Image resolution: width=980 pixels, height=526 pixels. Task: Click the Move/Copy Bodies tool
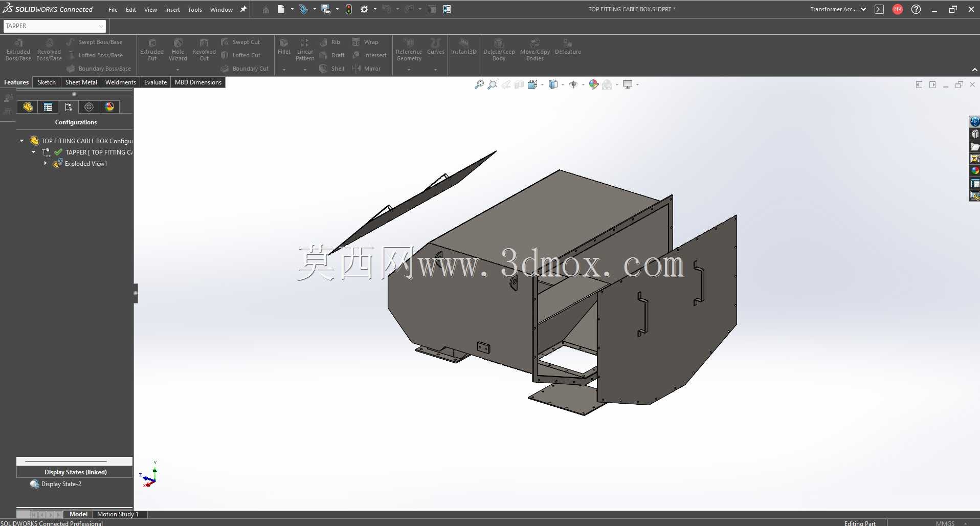[535, 50]
